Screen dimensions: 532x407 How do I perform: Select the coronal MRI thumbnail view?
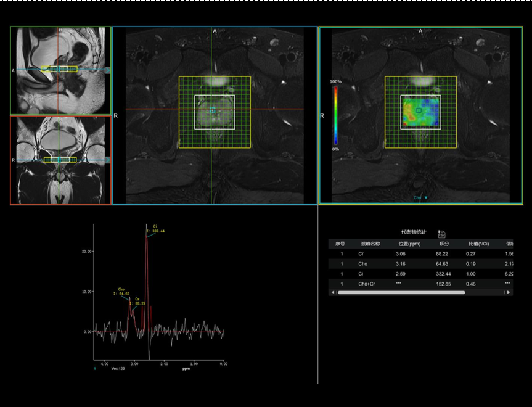pos(60,160)
